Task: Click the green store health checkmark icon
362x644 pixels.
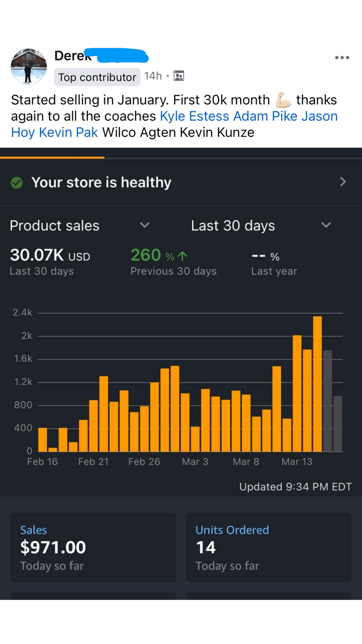Action: [x=17, y=182]
